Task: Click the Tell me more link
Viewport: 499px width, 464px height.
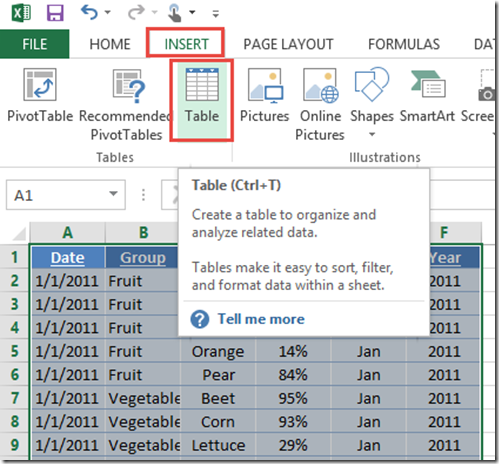Action: point(261,319)
